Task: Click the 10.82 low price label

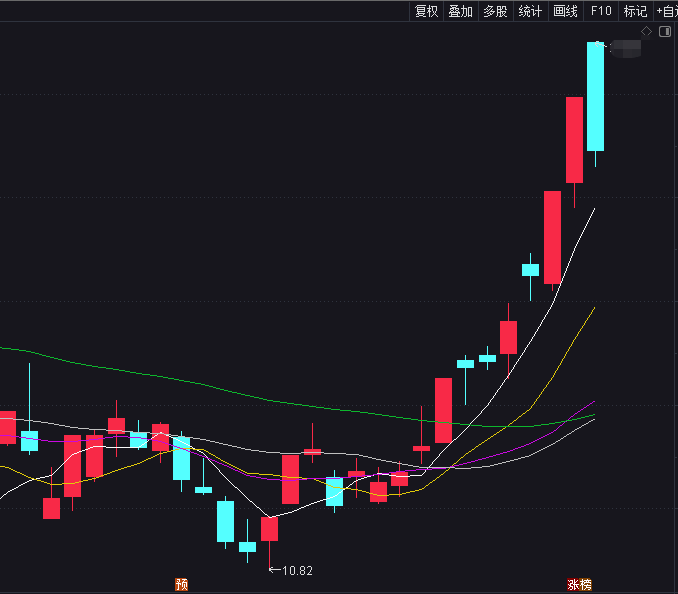Action: (297, 571)
